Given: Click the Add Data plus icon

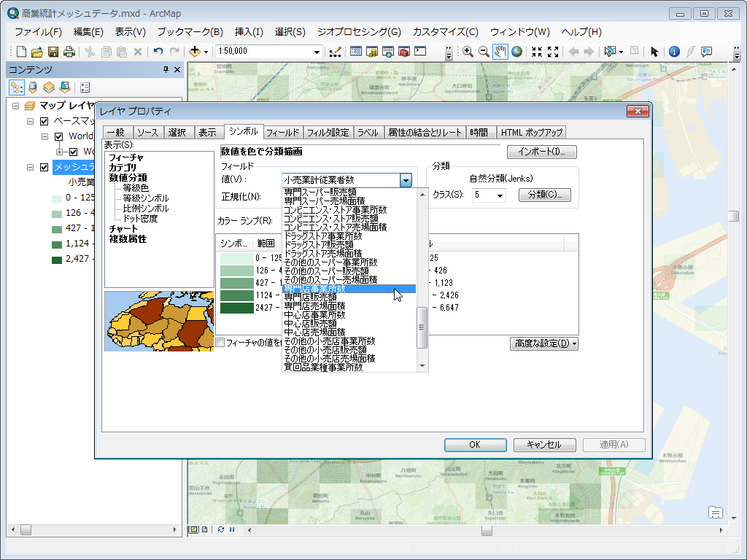Looking at the screenshot, I should point(194,52).
